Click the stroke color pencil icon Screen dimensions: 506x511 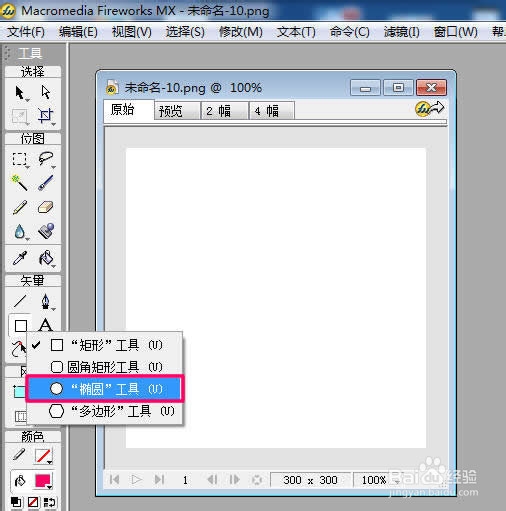(19, 456)
